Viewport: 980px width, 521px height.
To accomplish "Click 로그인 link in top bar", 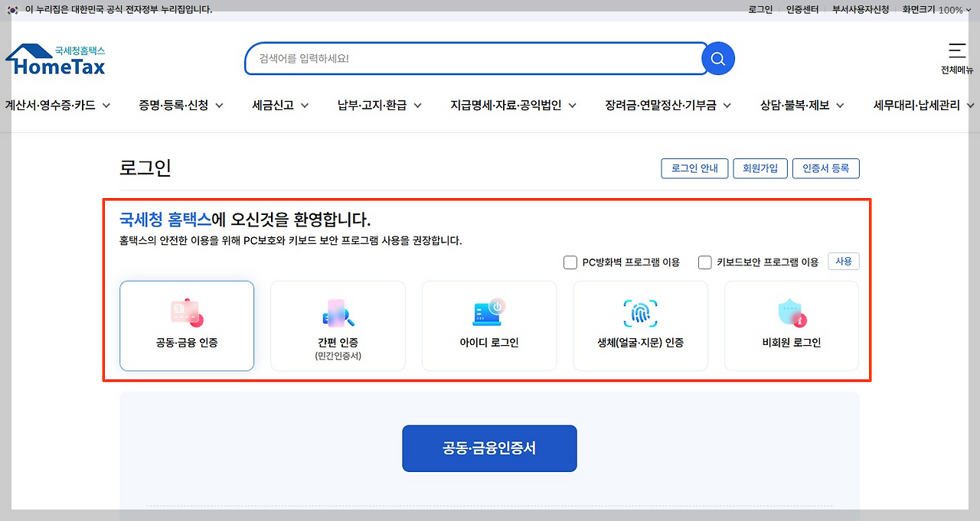I will click(x=760, y=10).
